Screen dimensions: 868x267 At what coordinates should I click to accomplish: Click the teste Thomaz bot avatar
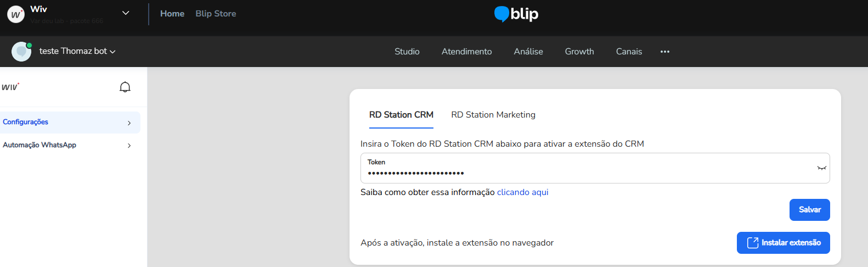21,51
